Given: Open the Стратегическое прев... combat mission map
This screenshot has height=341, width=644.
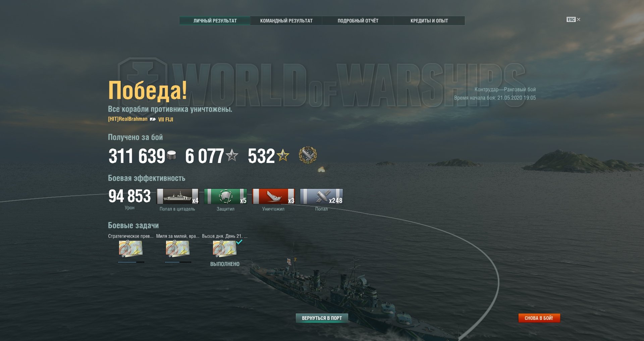Looking at the screenshot, I should 130,249.
